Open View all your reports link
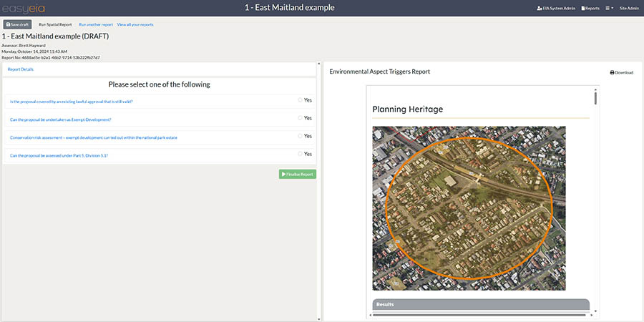 (x=135, y=24)
